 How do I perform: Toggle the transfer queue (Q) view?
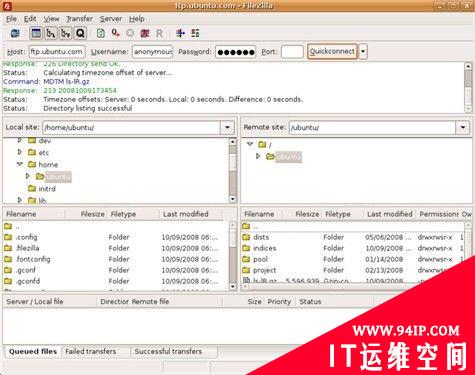tap(80, 33)
